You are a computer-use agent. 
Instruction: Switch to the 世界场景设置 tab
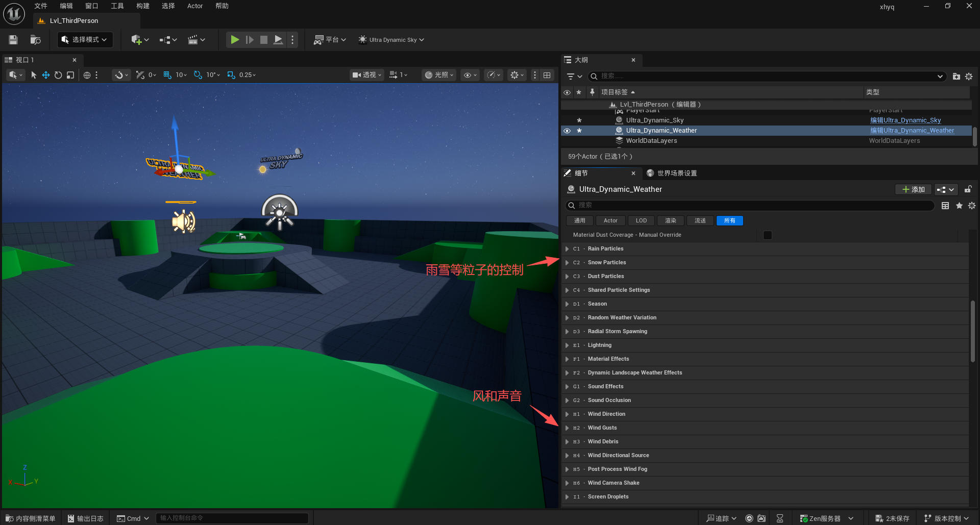672,173
